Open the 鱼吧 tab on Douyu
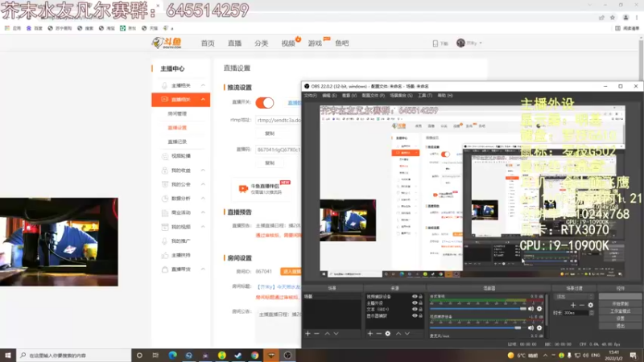The width and height of the screenshot is (644, 362). coord(341,43)
